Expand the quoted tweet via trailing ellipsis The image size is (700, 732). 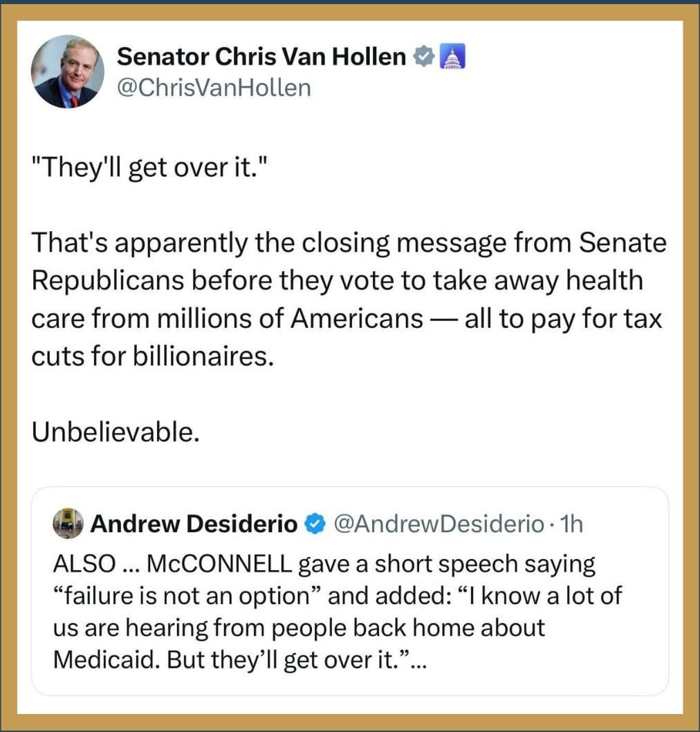[x=419, y=661]
